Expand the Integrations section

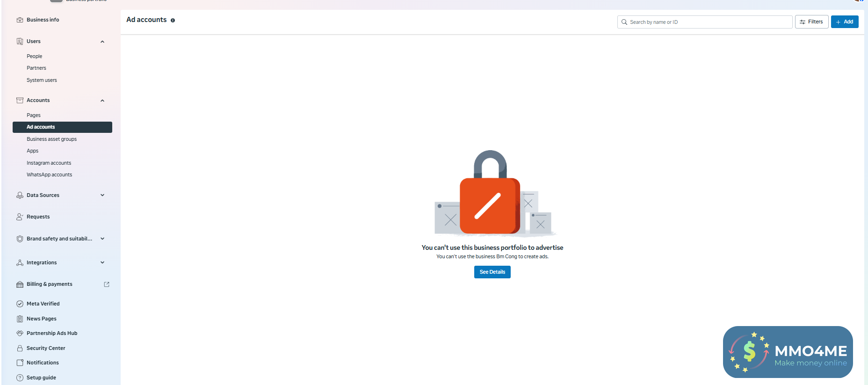pyautogui.click(x=102, y=262)
